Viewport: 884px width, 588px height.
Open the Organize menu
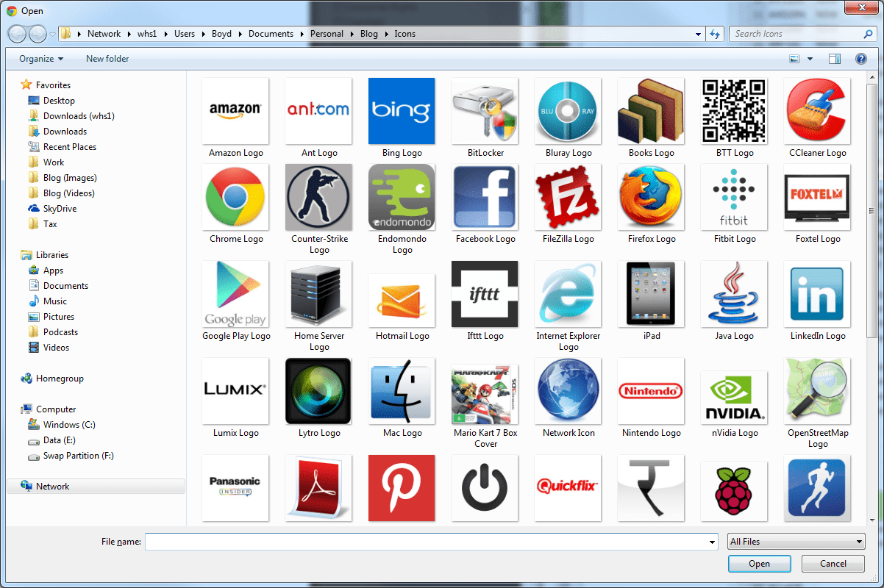[x=41, y=59]
